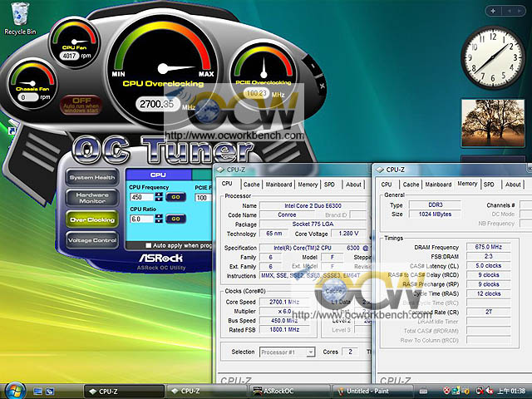
Task: Click the Core Voltage value 1.280 V
Action: [348, 234]
